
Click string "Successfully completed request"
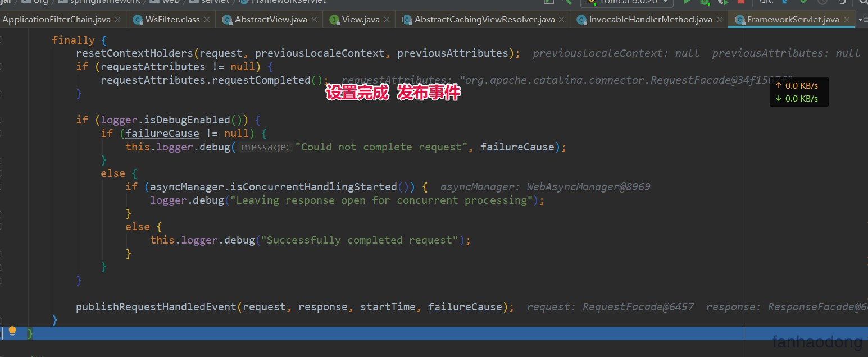(x=360, y=240)
